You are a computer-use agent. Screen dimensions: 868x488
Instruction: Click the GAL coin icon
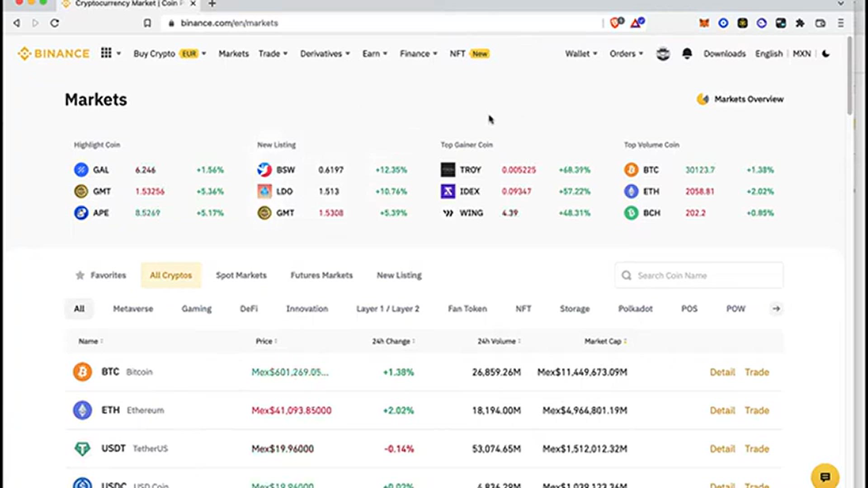pos(81,170)
